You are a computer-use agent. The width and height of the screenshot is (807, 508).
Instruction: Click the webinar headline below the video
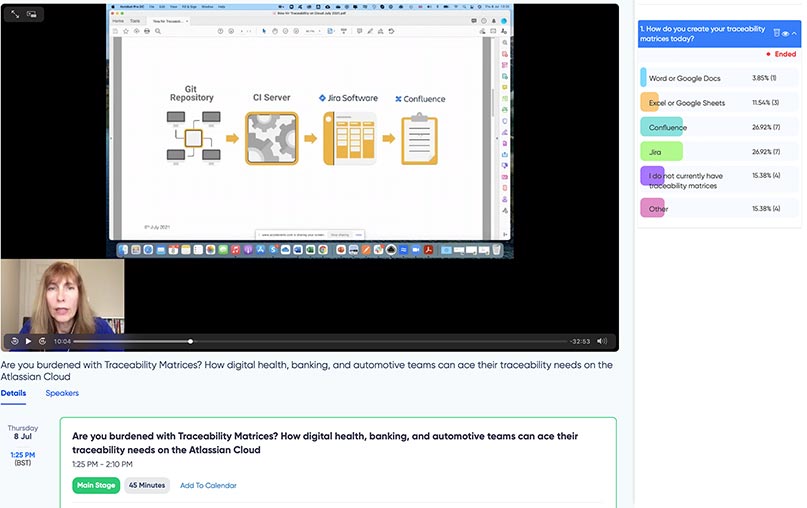coord(307,371)
